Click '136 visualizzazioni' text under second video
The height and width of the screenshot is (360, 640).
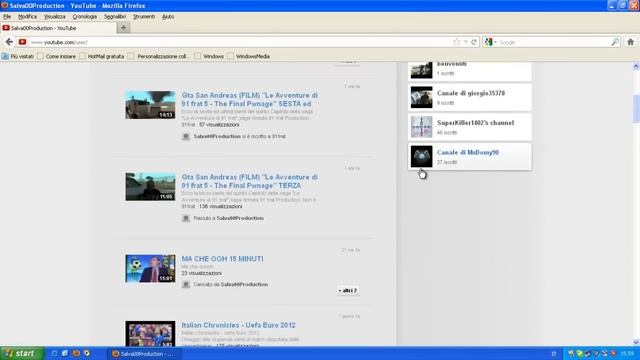click(220, 207)
